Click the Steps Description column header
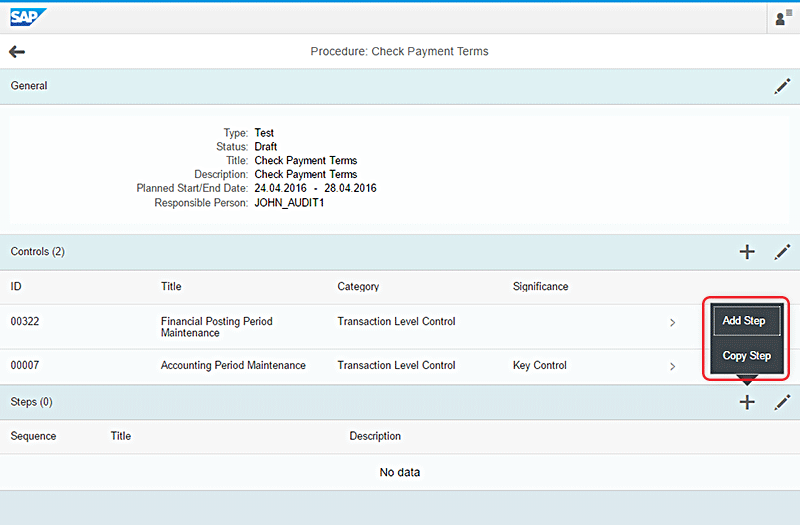Viewport: 800px width, 525px height. point(375,436)
